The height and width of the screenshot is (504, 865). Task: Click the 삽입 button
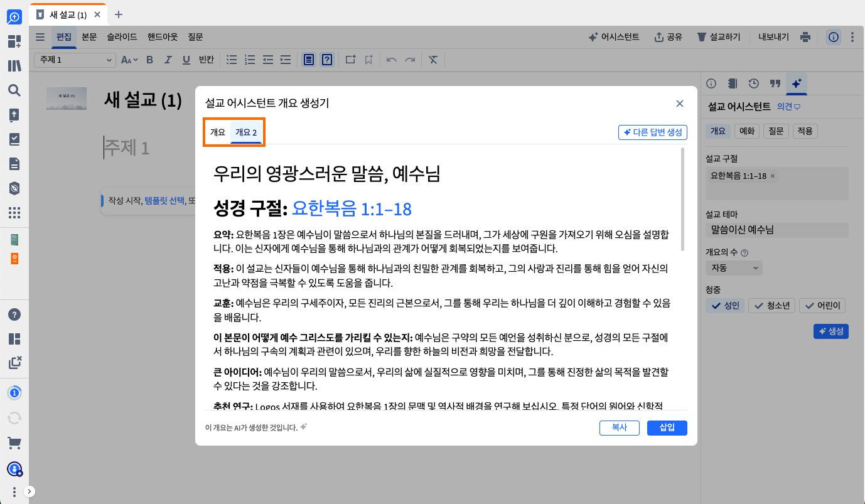(x=667, y=427)
